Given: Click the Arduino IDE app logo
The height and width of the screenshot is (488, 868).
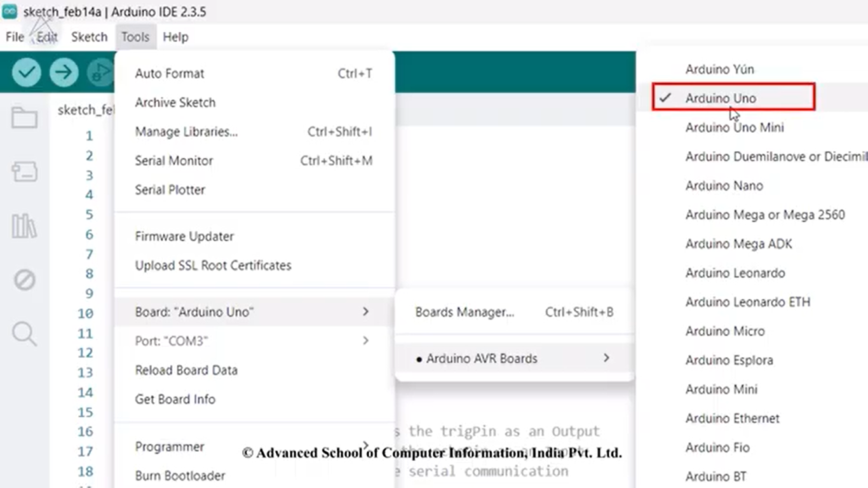Looking at the screenshot, I should pos(10,11).
